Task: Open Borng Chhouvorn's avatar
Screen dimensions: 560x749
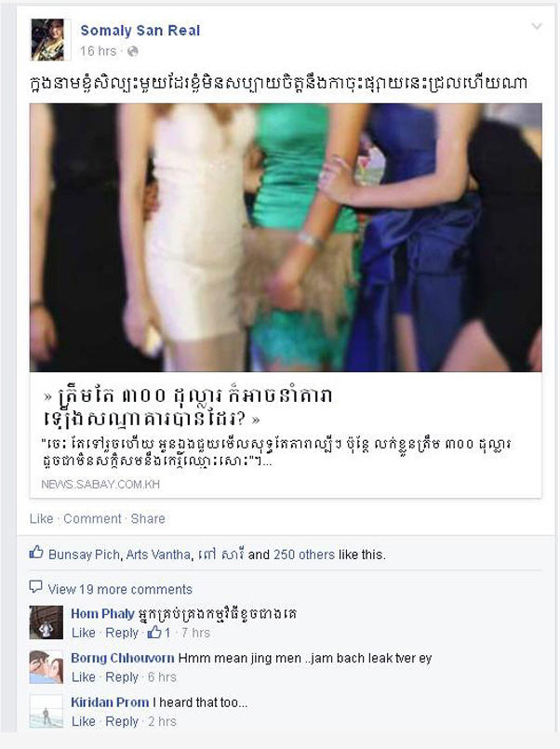Action: click(47, 667)
